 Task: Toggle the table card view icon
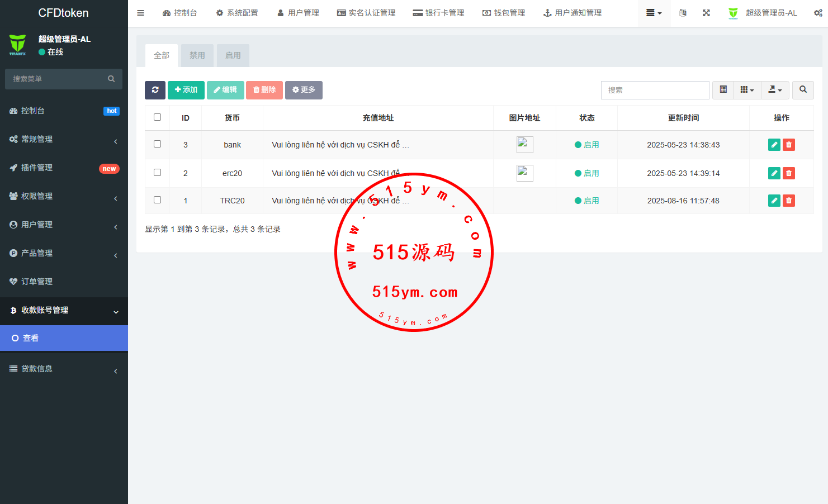tap(723, 90)
